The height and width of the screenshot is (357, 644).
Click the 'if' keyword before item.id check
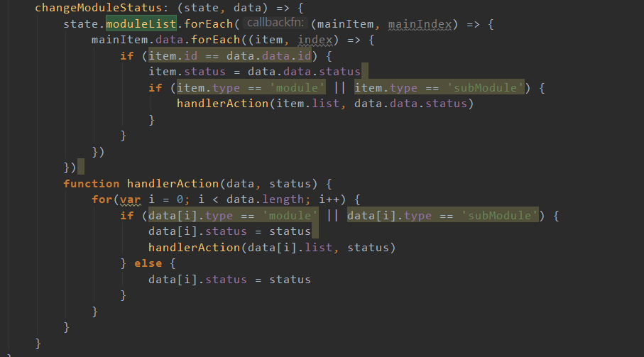pos(126,56)
